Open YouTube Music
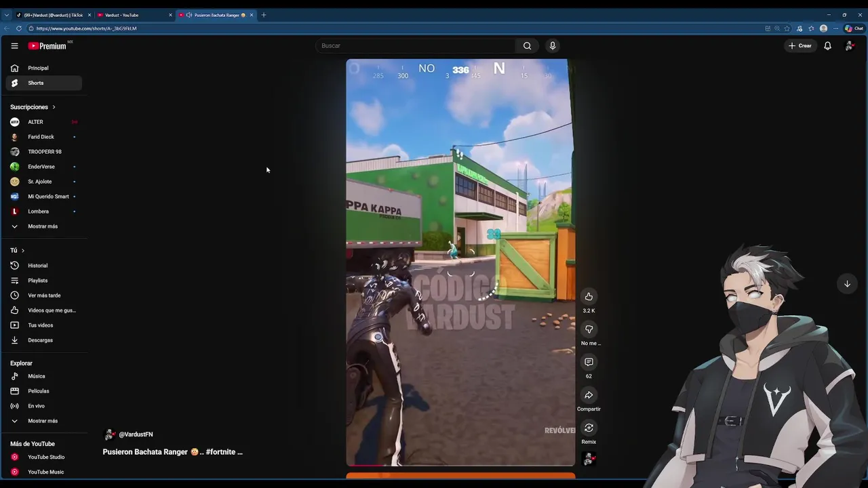Viewport: 868px width, 488px height. (x=44, y=472)
